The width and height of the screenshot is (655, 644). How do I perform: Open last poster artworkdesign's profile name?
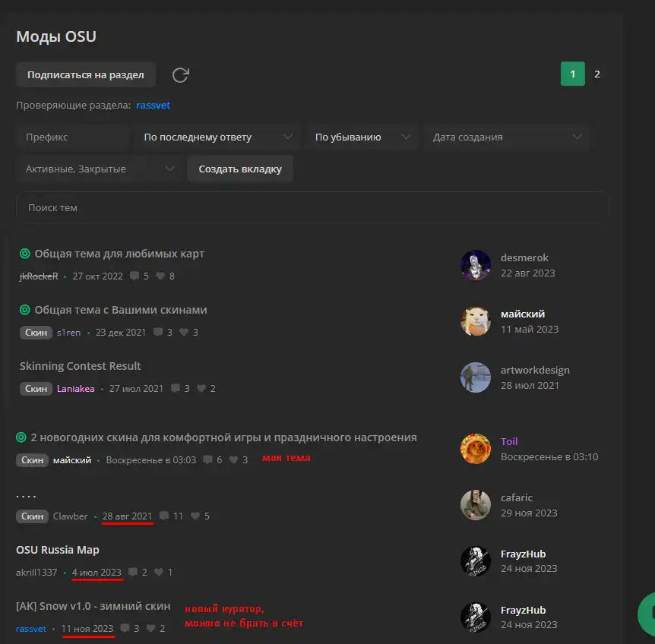click(535, 370)
